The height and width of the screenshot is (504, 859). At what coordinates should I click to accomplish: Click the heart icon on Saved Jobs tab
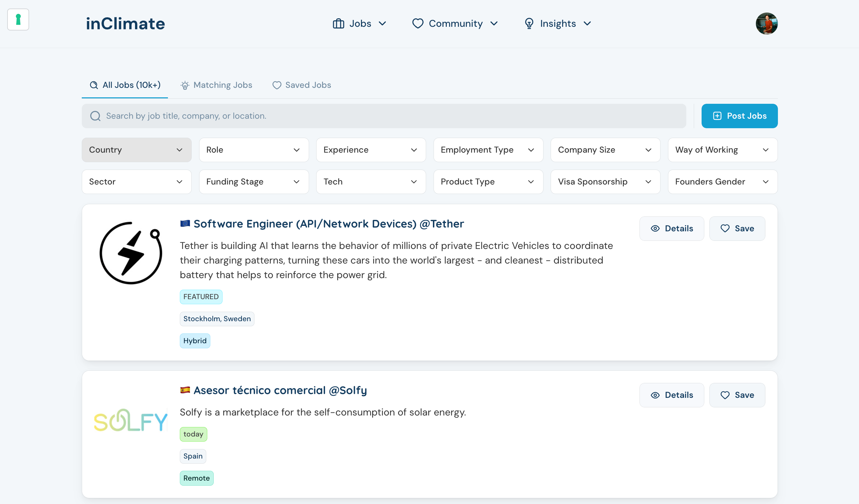tap(277, 85)
